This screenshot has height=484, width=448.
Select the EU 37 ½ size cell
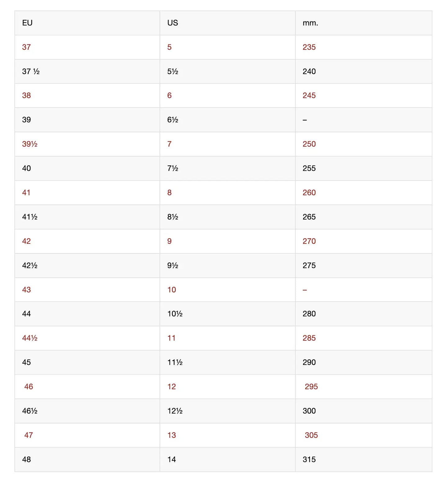coord(31,72)
